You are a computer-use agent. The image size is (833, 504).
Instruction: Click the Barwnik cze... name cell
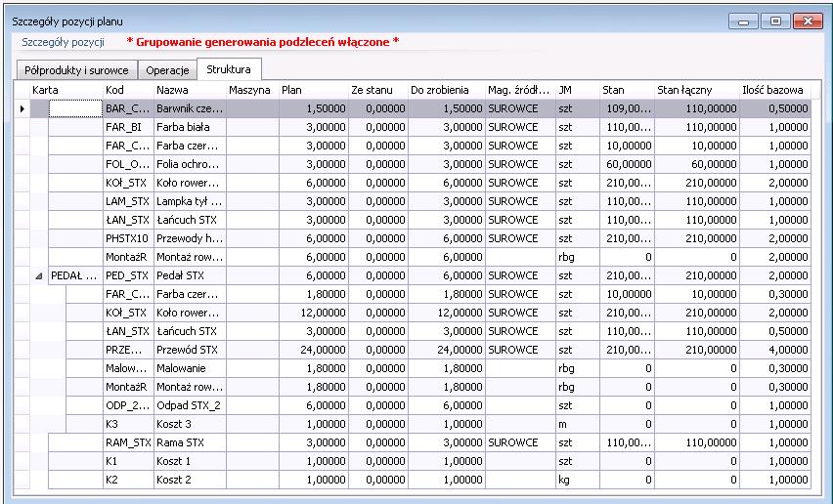coord(191,108)
